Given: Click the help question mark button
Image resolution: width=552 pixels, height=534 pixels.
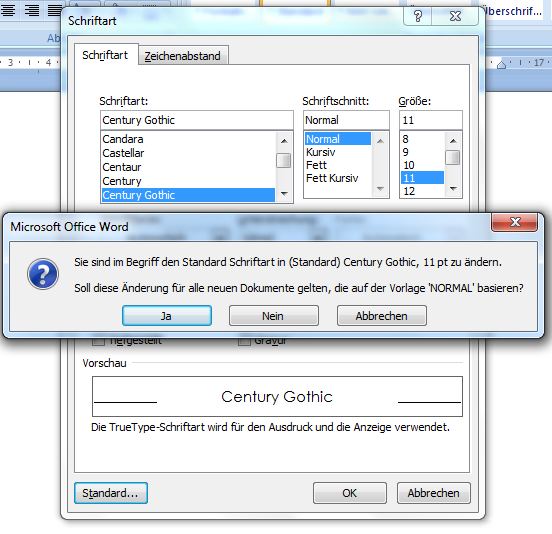Looking at the screenshot, I should [x=418, y=16].
